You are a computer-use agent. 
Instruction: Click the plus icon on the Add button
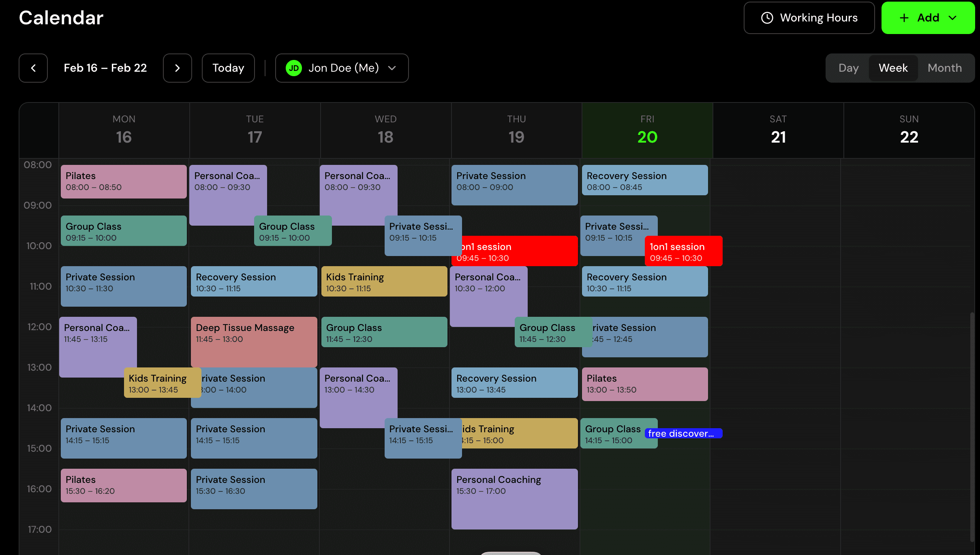tap(905, 17)
